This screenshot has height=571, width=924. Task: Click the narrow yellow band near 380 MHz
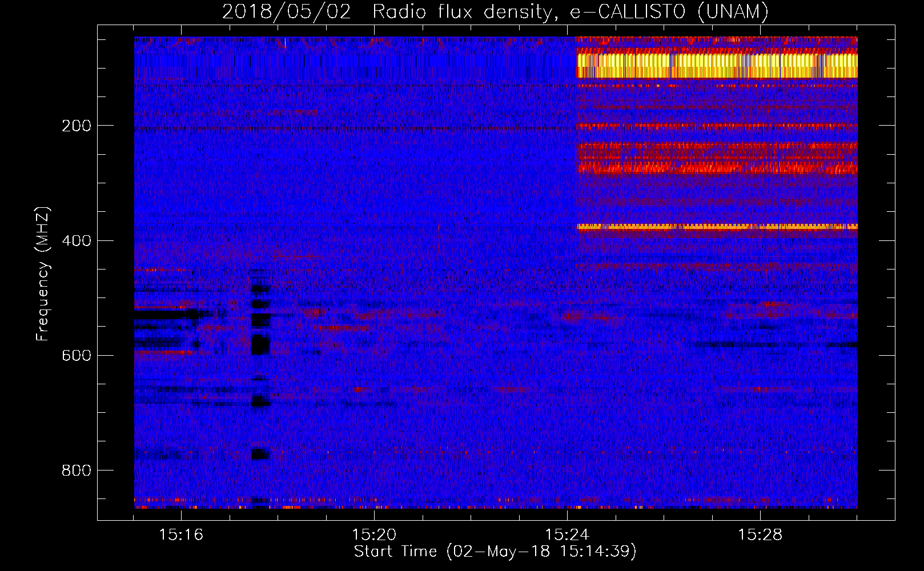coord(717,227)
